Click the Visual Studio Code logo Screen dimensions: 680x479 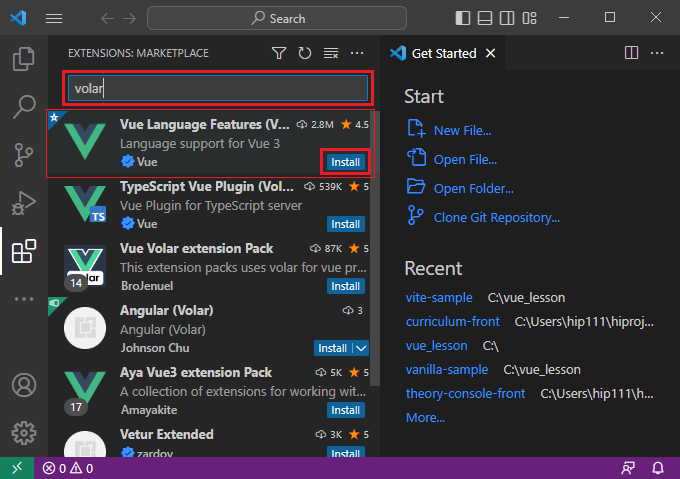coord(18,18)
